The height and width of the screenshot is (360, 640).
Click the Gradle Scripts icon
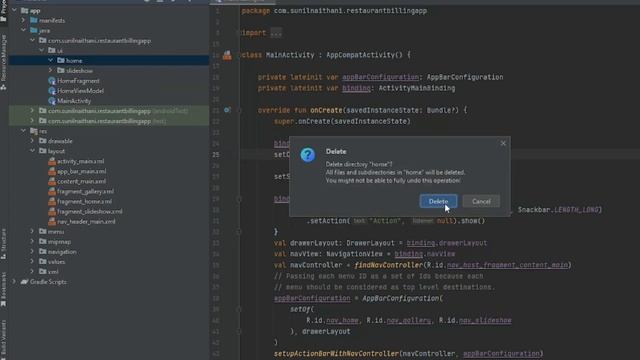(x=24, y=282)
